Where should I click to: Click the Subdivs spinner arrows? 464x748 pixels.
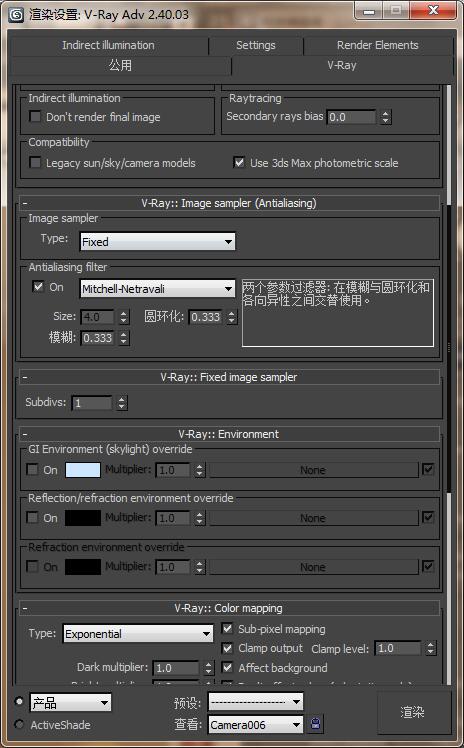(x=122, y=403)
